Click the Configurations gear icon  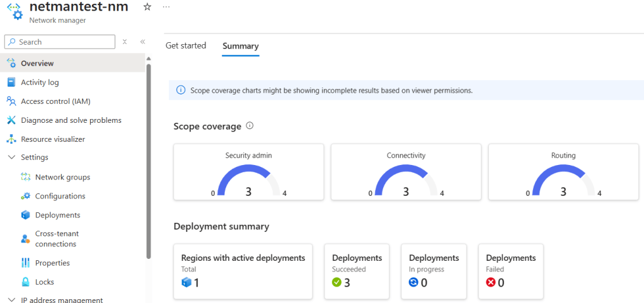tap(25, 196)
